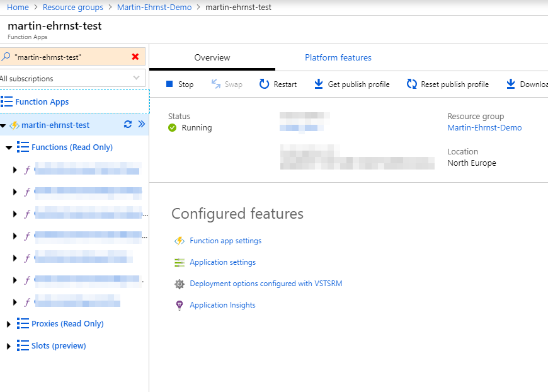Click the Swap arrows icon
This screenshot has height=392, width=548.
coord(216,84)
